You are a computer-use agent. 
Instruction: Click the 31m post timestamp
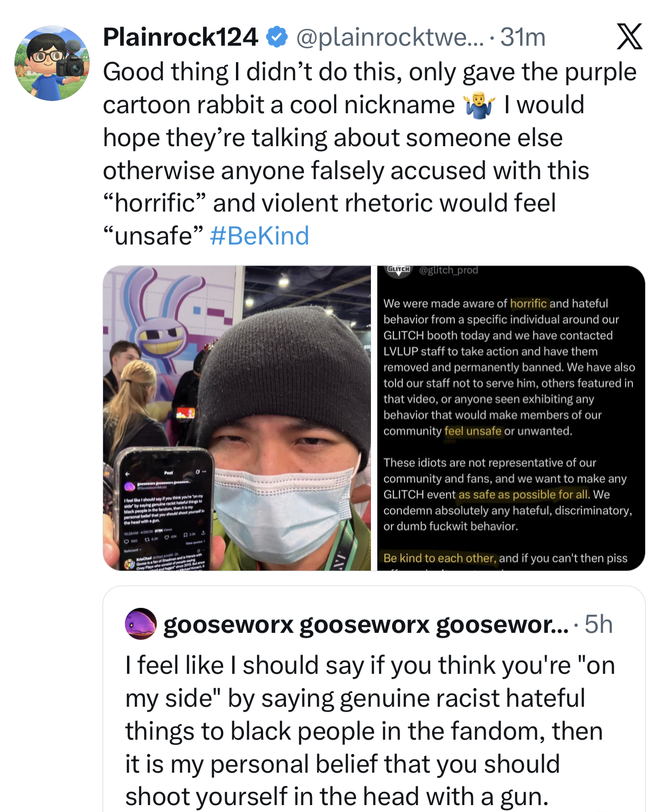(523, 37)
